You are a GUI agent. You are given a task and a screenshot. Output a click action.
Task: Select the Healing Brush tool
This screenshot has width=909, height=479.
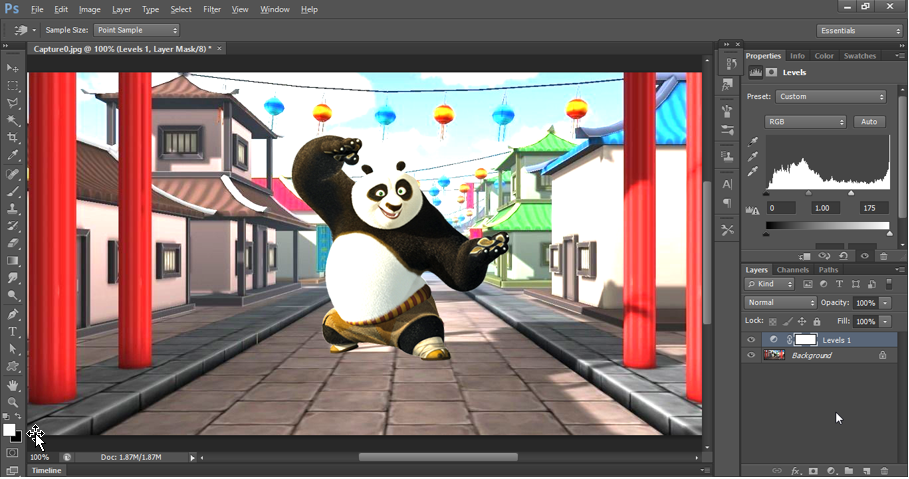[x=12, y=174]
